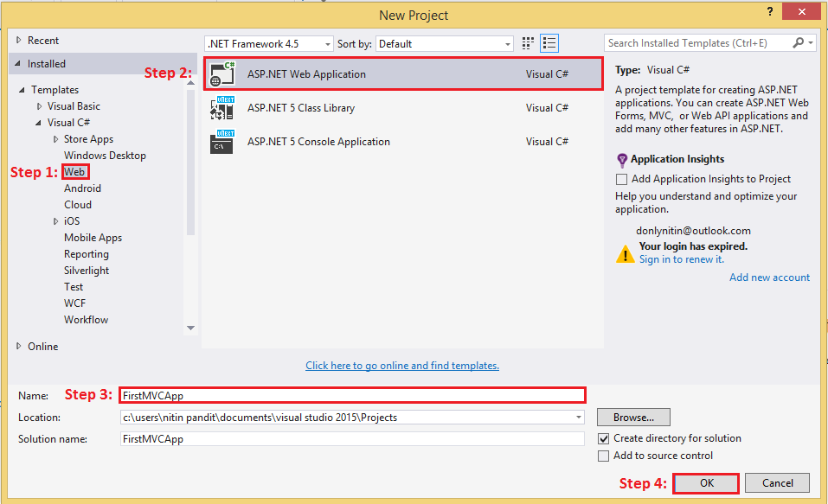Click the OK button

pyautogui.click(x=706, y=483)
